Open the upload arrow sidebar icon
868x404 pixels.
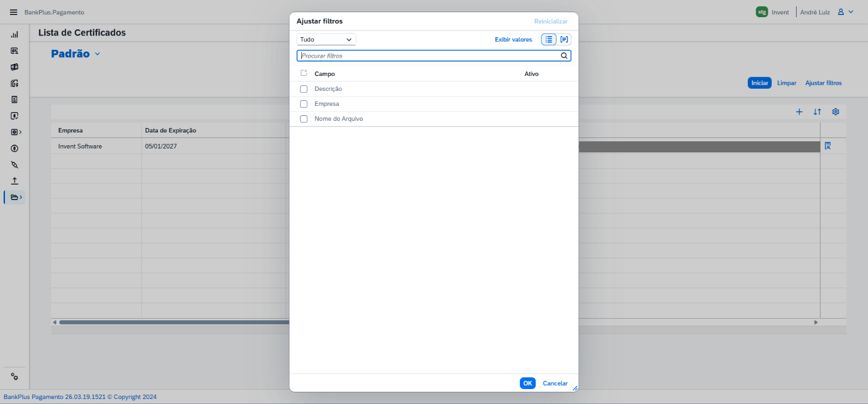coord(14,181)
